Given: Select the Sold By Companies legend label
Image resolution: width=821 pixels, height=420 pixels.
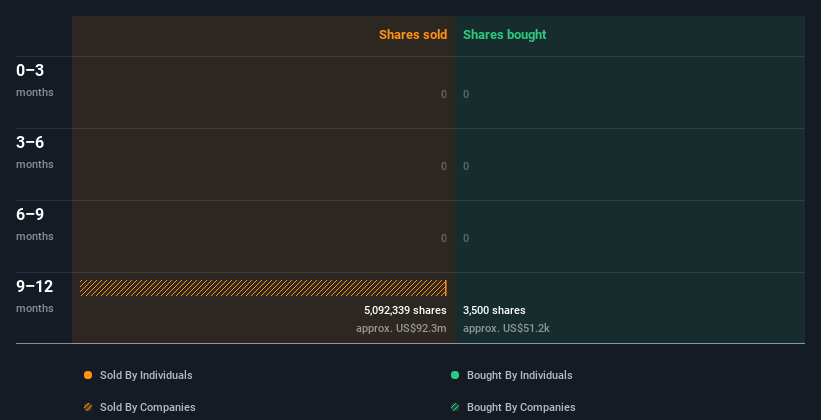Looking at the screenshot, I should [x=148, y=407].
